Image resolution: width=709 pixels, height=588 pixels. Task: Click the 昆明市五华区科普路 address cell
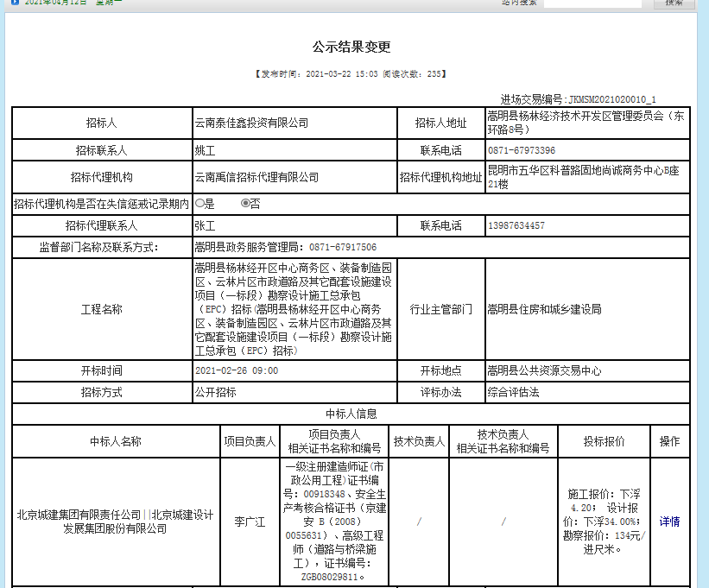coord(587,177)
